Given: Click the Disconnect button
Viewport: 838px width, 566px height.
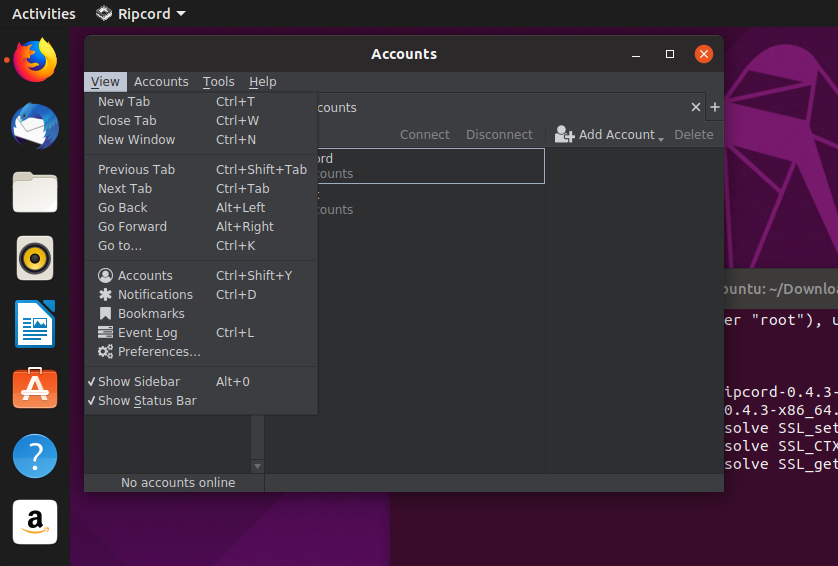Looking at the screenshot, I should tap(499, 135).
